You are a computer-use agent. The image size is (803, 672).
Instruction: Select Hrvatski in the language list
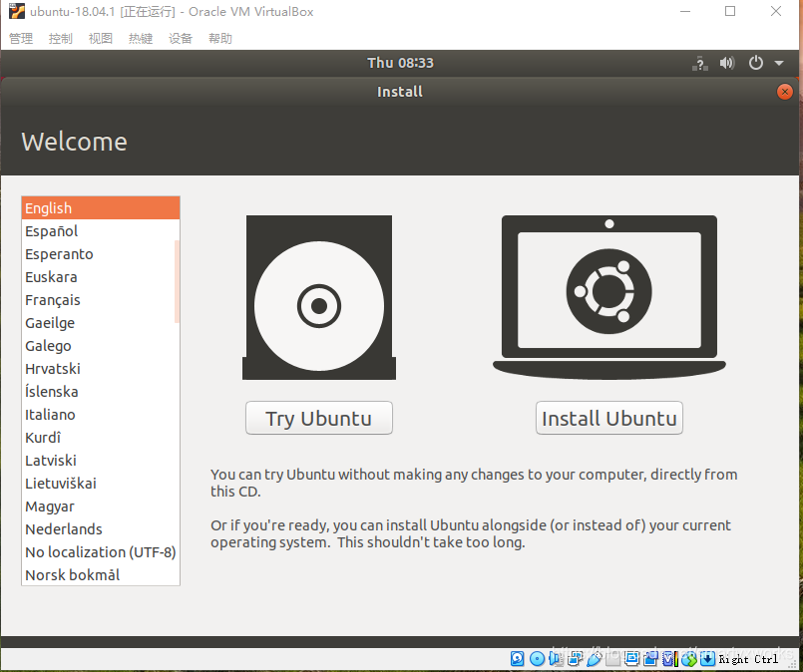[101, 369]
